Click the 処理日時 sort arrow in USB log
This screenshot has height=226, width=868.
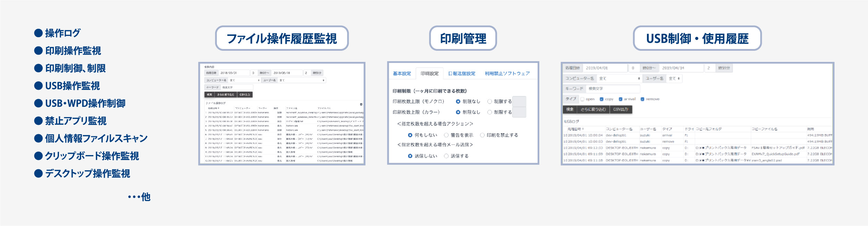(x=583, y=129)
